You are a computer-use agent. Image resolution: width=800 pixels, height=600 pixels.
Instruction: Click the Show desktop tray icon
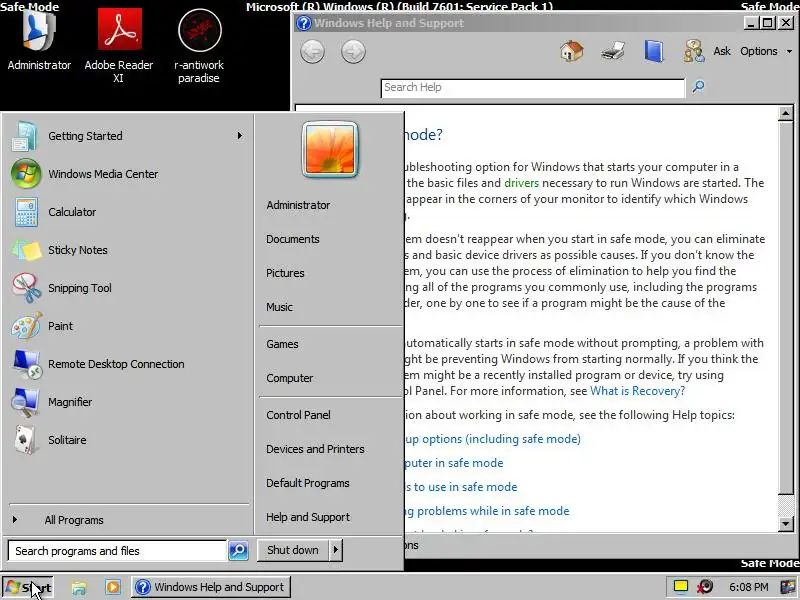click(x=789, y=587)
